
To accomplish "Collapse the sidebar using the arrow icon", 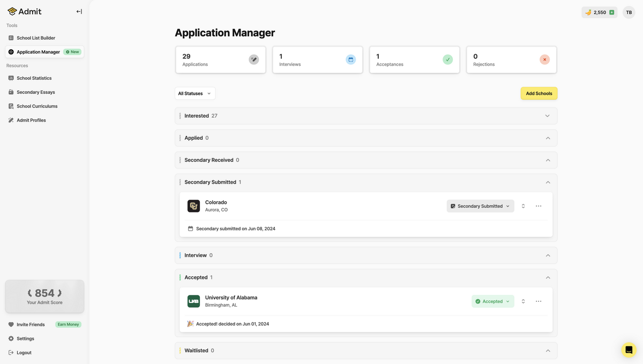I will click(x=79, y=12).
